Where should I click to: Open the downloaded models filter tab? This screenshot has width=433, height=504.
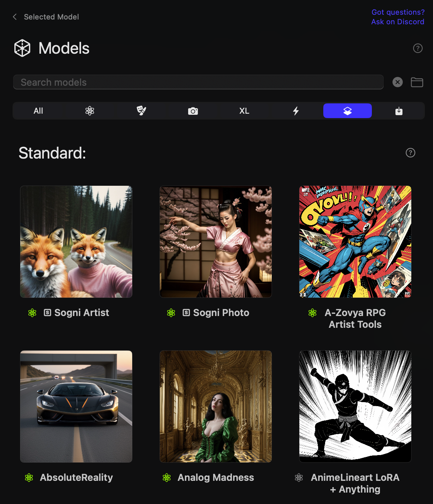coord(399,111)
